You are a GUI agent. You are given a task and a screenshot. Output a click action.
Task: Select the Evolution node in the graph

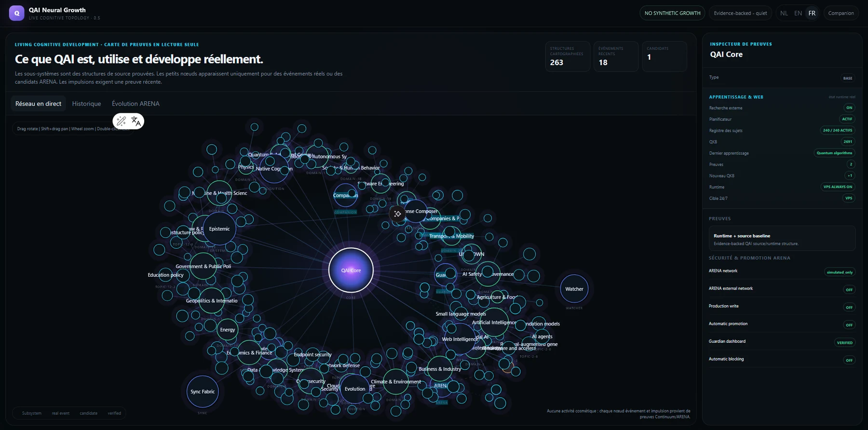coord(355,389)
